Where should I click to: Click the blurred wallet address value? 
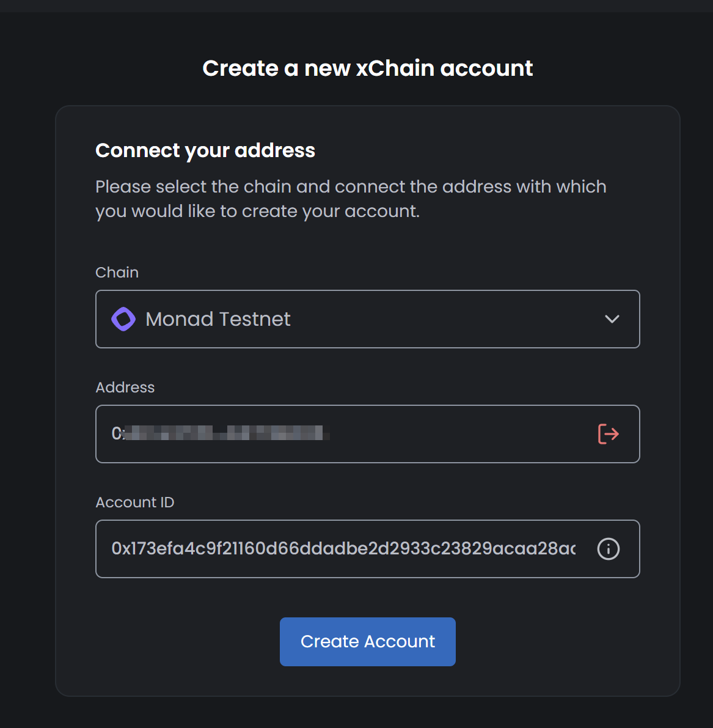coord(220,434)
